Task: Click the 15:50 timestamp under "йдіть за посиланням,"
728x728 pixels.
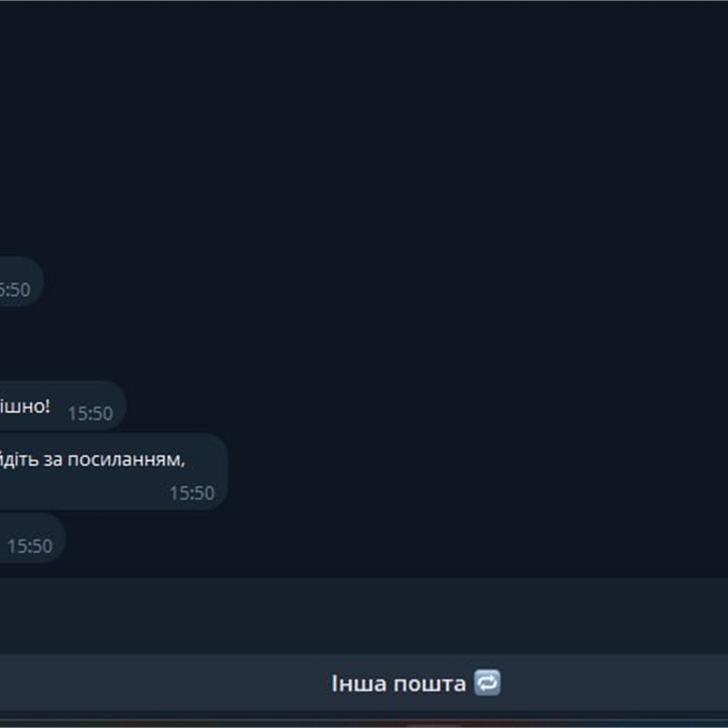Action: point(192,493)
